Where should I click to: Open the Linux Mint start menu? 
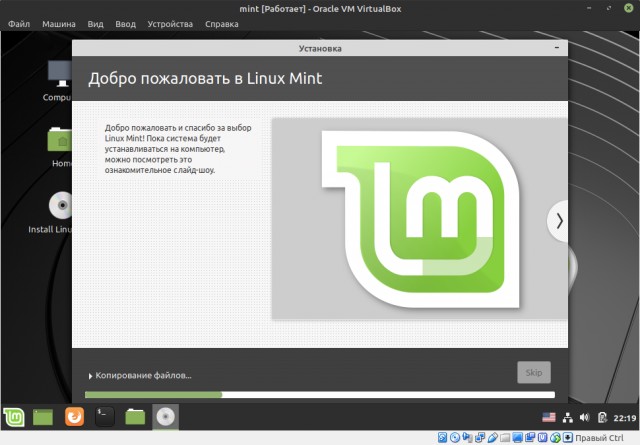tap(14, 417)
